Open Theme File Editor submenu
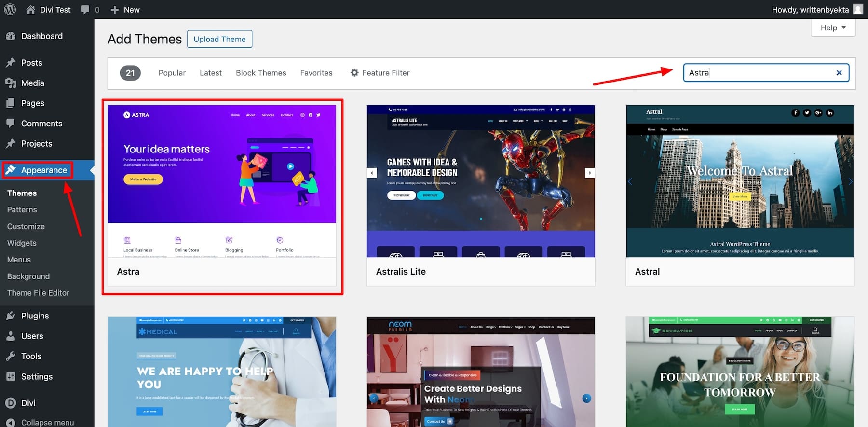868x427 pixels. click(38, 293)
